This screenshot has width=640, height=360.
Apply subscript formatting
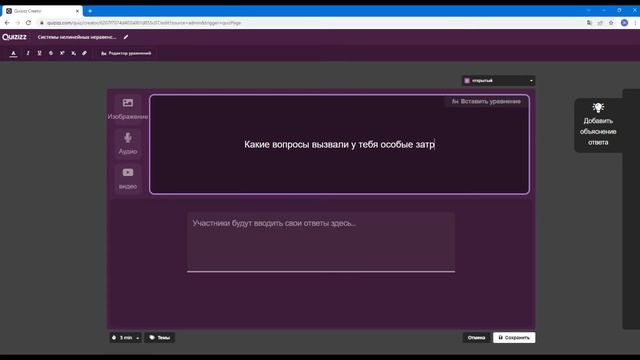73,53
